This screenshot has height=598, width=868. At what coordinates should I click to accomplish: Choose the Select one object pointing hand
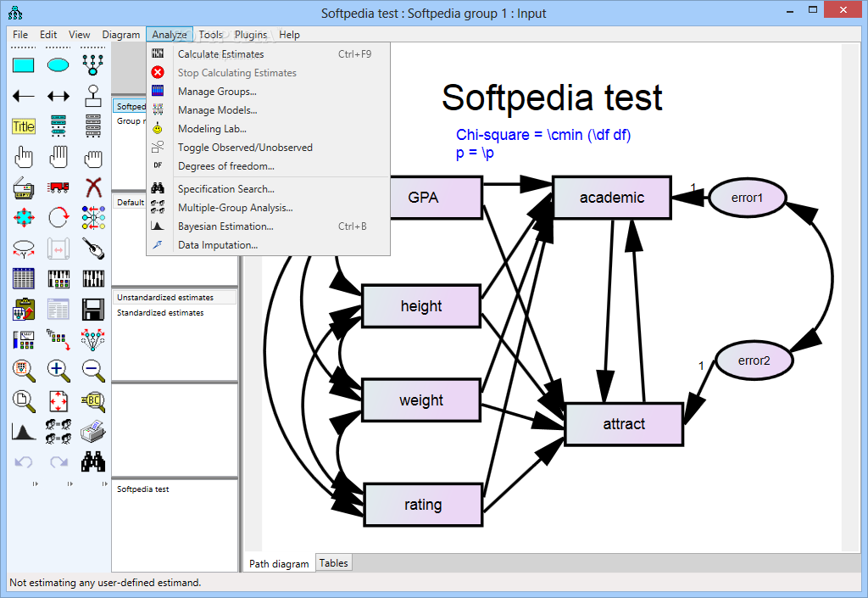(x=23, y=157)
